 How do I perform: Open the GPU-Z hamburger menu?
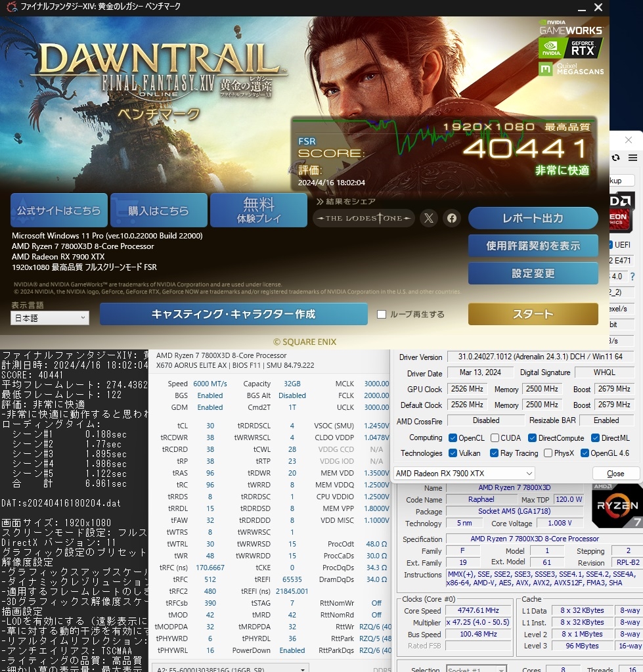[x=632, y=158]
